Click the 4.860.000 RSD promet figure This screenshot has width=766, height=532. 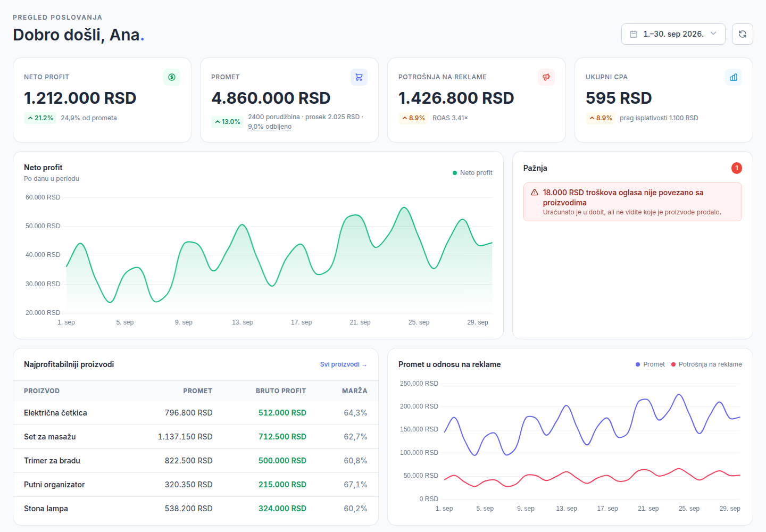271,98
